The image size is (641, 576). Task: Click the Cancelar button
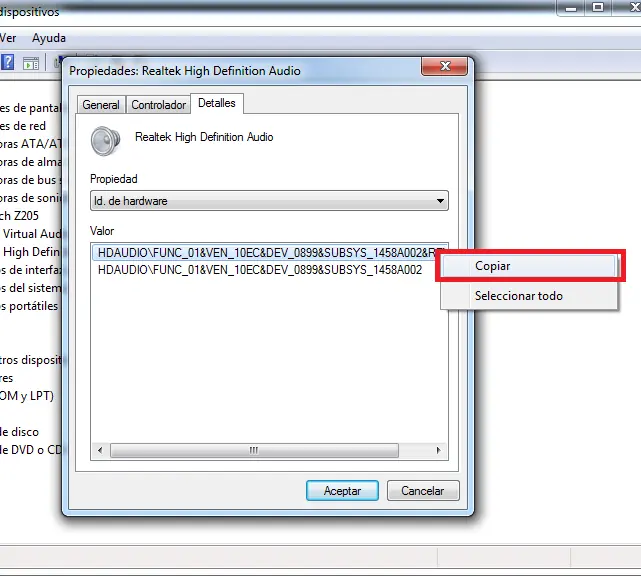pos(423,491)
